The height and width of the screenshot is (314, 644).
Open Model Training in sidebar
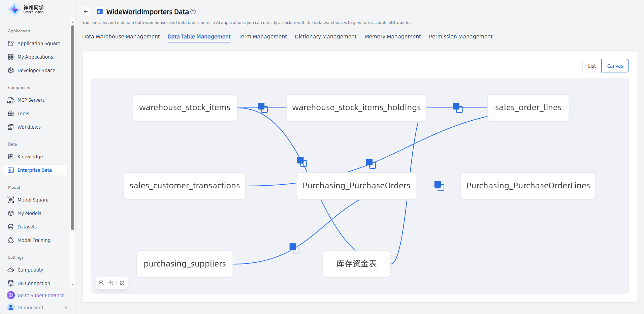click(x=34, y=240)
